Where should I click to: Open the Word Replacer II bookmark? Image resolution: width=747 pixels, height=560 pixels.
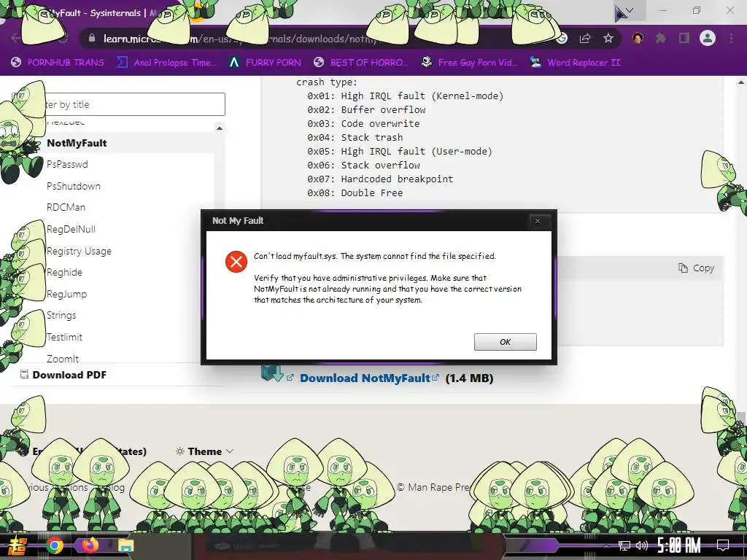(575, 63)
